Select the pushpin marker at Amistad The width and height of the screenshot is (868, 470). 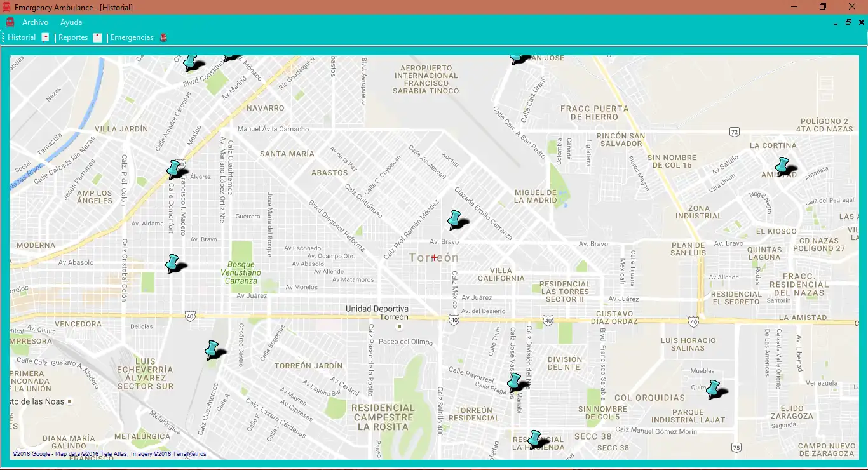[784, 167]
